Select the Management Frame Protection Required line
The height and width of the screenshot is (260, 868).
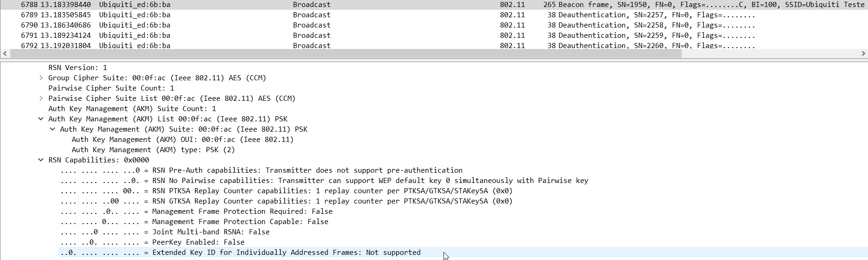click(x=196, y=211)
